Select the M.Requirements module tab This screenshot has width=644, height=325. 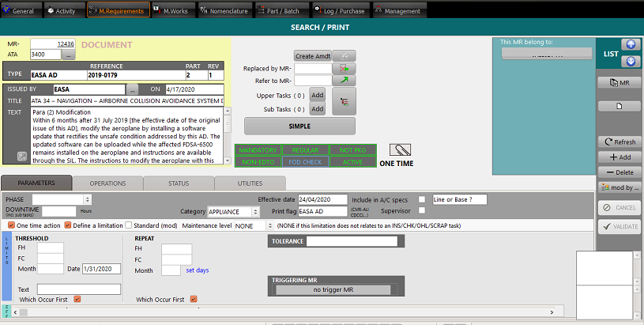[119, 11]
